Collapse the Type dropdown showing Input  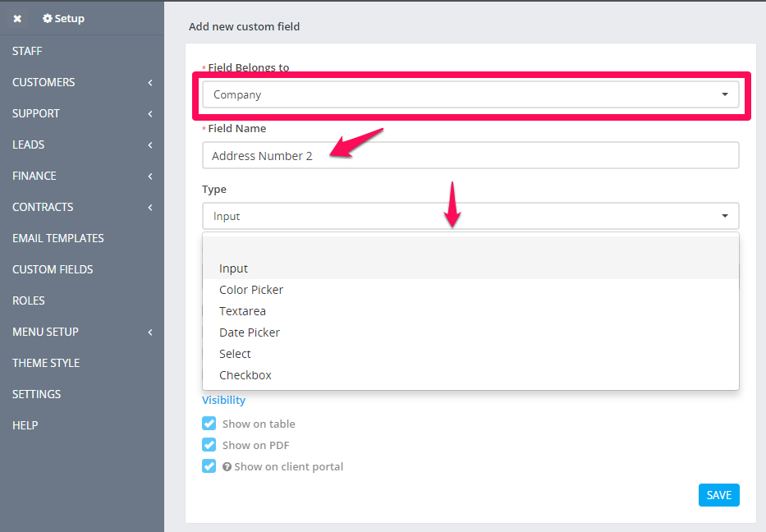(470, 216)
